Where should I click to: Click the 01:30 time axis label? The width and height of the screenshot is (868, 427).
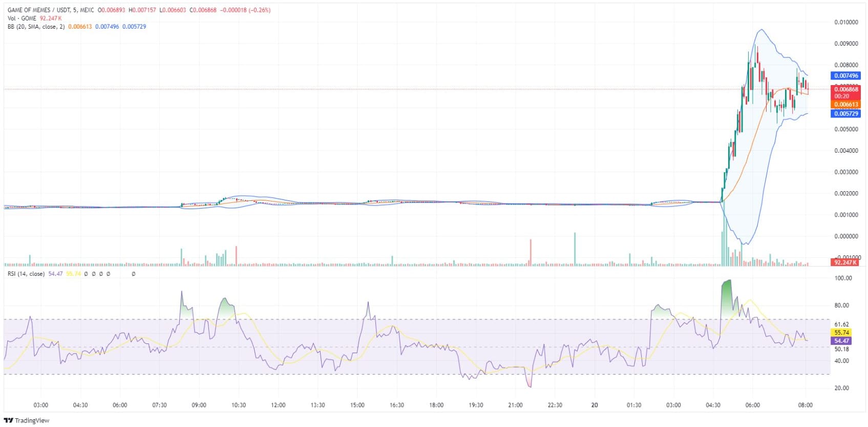pyautogui.click(x=634, y=405)
